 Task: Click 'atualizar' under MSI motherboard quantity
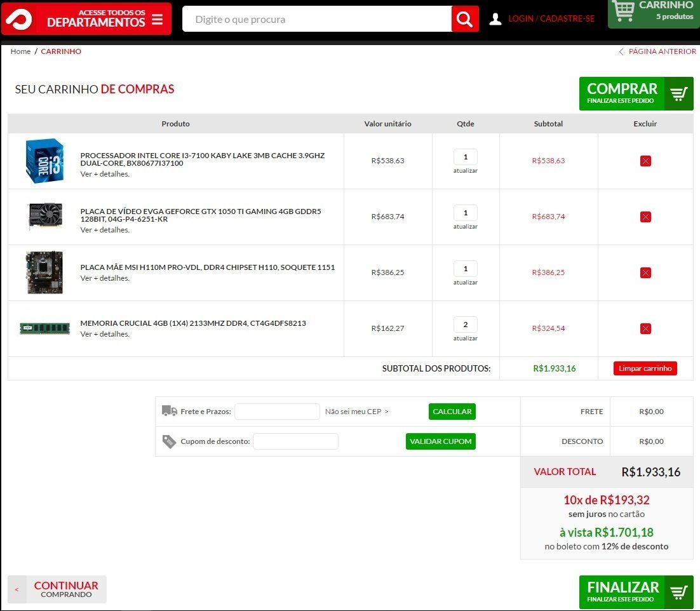click(x=465, y=283)
